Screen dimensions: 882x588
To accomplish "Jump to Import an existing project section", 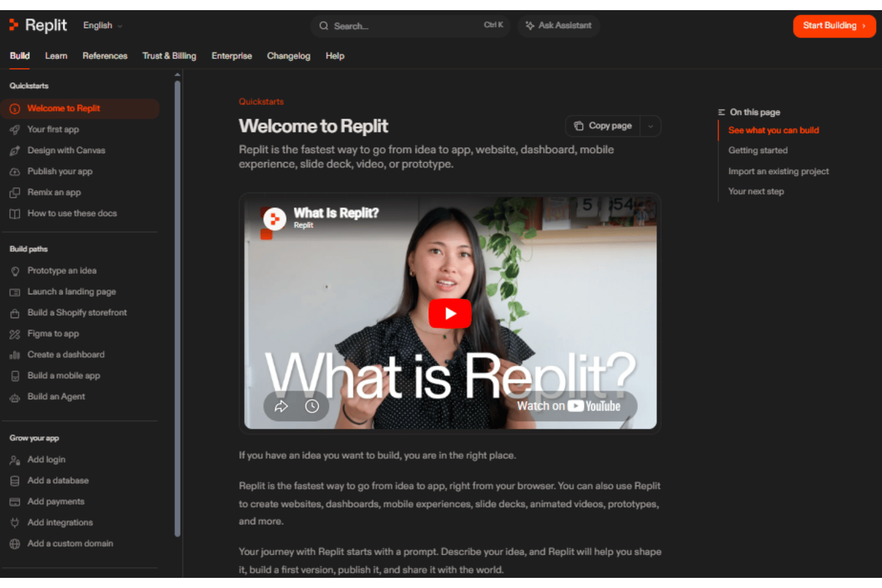I will 778,172.
